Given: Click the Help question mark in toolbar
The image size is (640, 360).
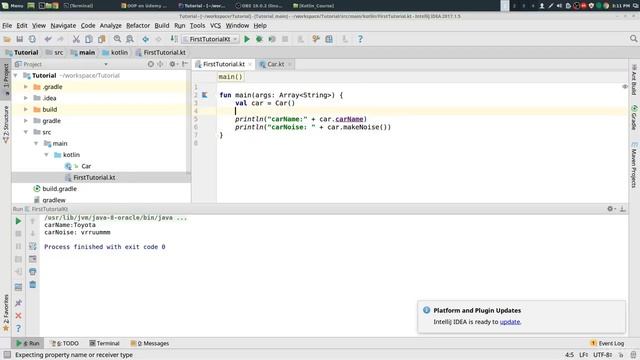Looking at the screenshot, I should 360,39.
